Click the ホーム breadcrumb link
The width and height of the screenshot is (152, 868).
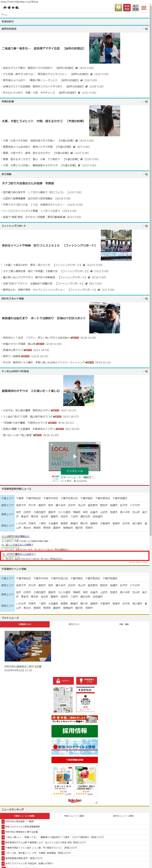click(x=4, y=15)
